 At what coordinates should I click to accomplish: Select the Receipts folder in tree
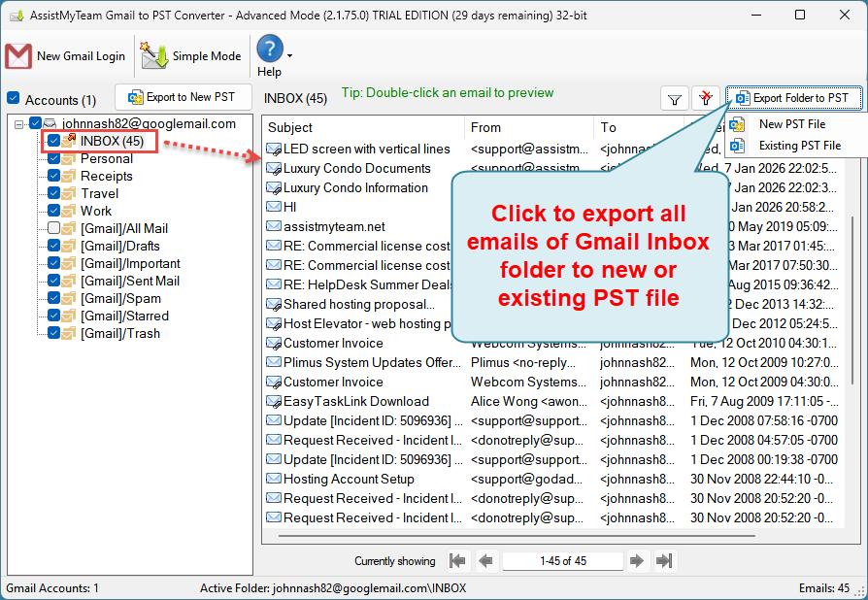click(x=106, y=176)
